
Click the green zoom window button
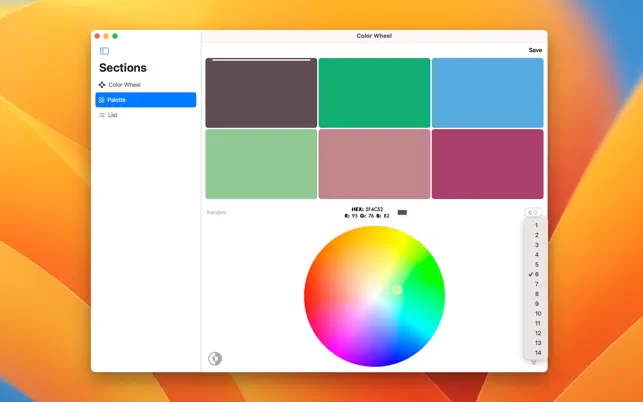point(115,36)
